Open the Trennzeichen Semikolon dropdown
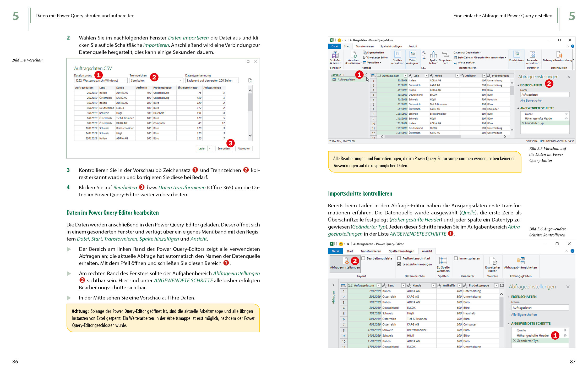 tap(180, 81)
